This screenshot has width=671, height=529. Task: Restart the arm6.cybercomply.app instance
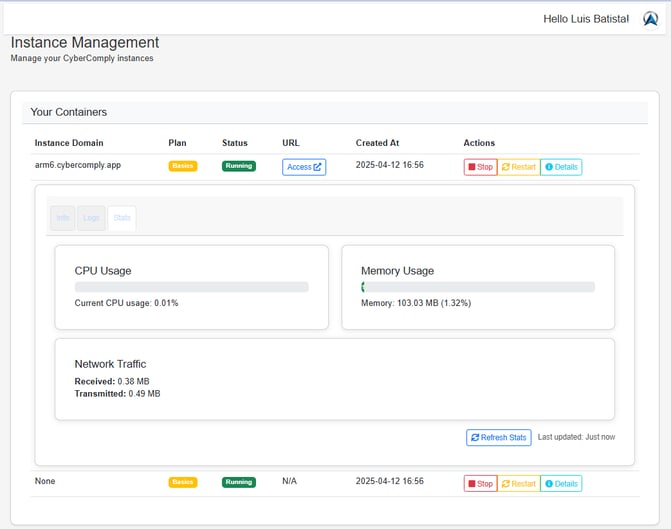tap(519, 167)
